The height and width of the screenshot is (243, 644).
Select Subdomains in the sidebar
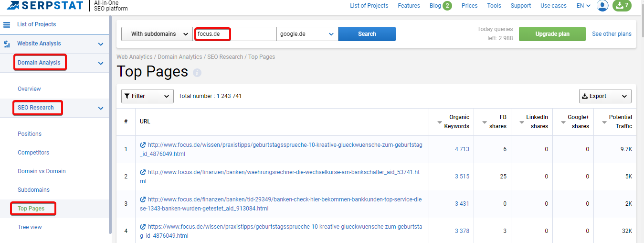click(34, 190)
